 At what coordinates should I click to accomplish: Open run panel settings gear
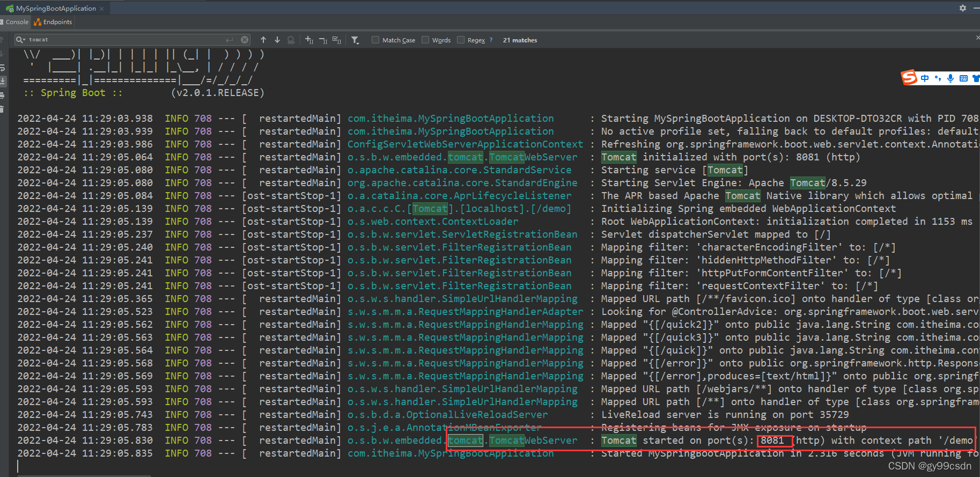point(963,8)
